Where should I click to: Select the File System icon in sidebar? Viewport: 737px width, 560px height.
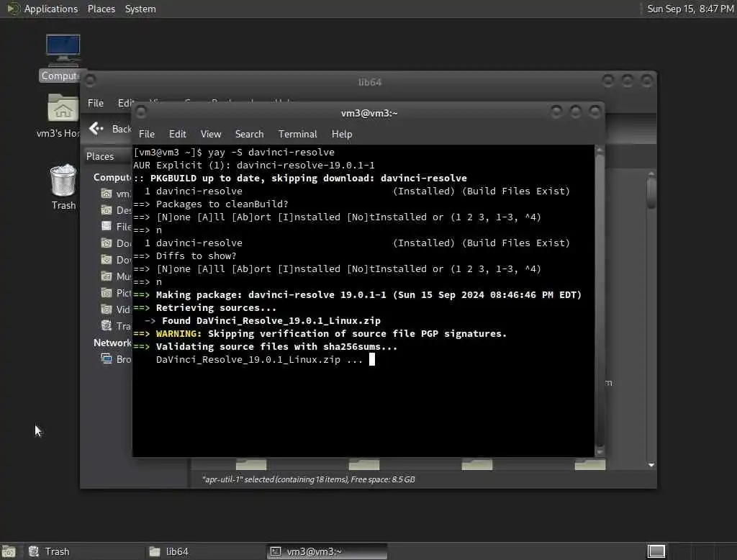(107, 226)
